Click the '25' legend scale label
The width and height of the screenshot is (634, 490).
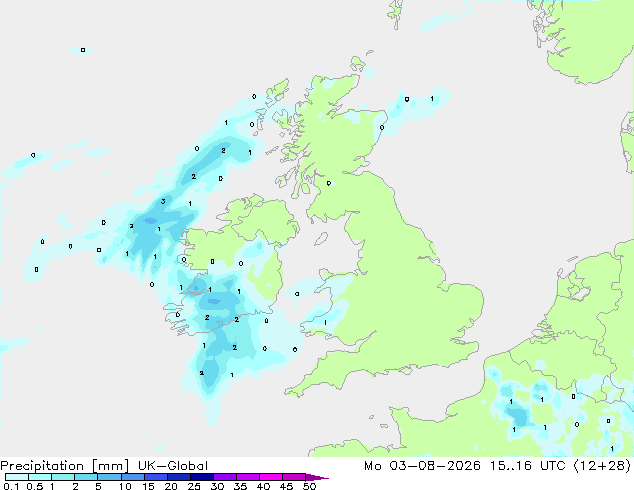[194, 486]
